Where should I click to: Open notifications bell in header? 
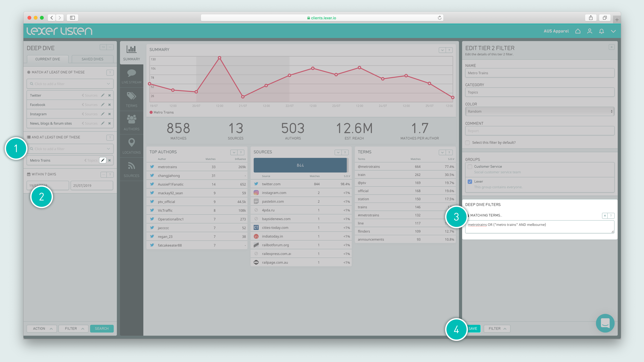tap(602, 31)
